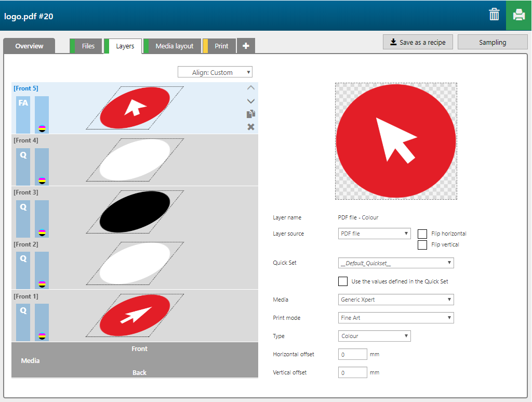
Task: Enable Flip vertical checkbox
Action: pos(422,245)
